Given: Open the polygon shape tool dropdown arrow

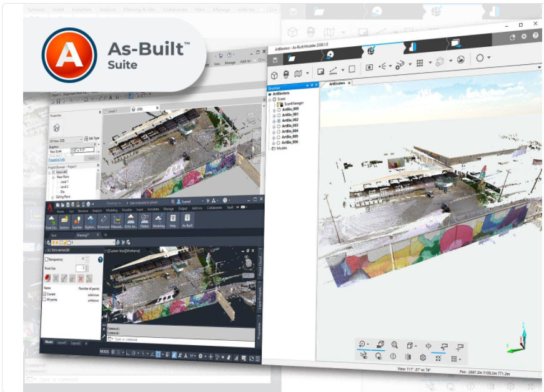Looking at the screenshot, I should tap(489, 57).
